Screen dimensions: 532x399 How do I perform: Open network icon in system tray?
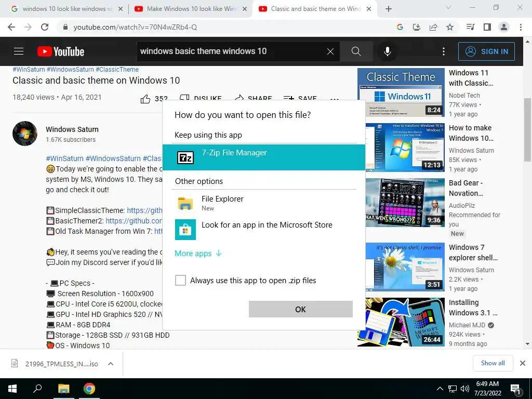pyautogui.click(x=453, y=389)
